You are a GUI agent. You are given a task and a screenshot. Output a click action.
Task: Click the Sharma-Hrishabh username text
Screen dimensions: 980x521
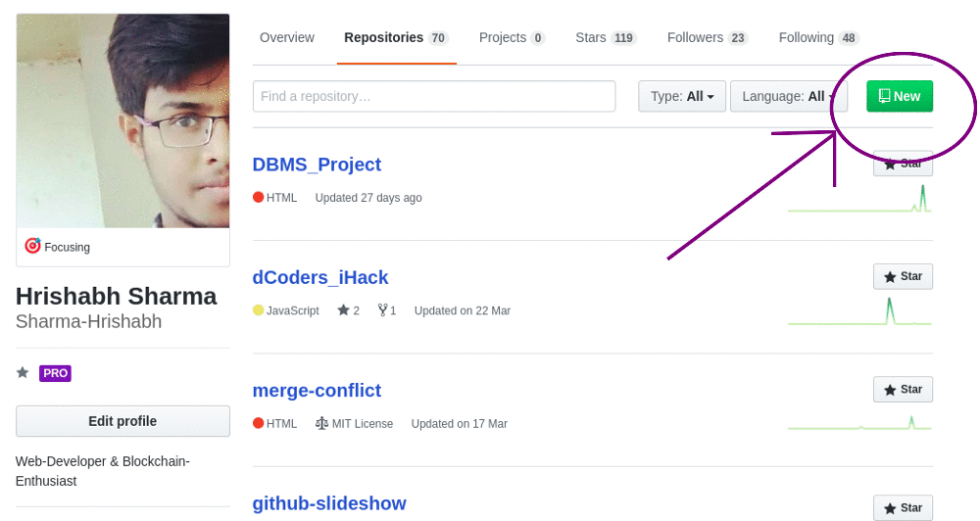(x=89, y=321)
